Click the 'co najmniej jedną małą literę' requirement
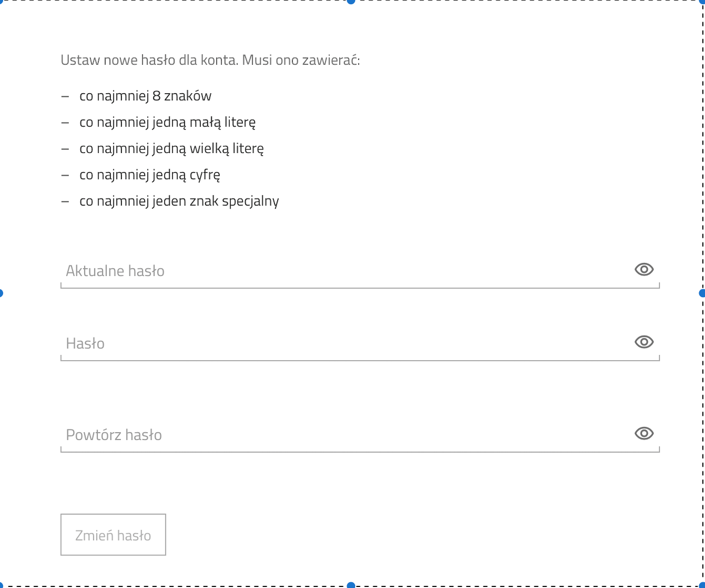 (168, 122)
